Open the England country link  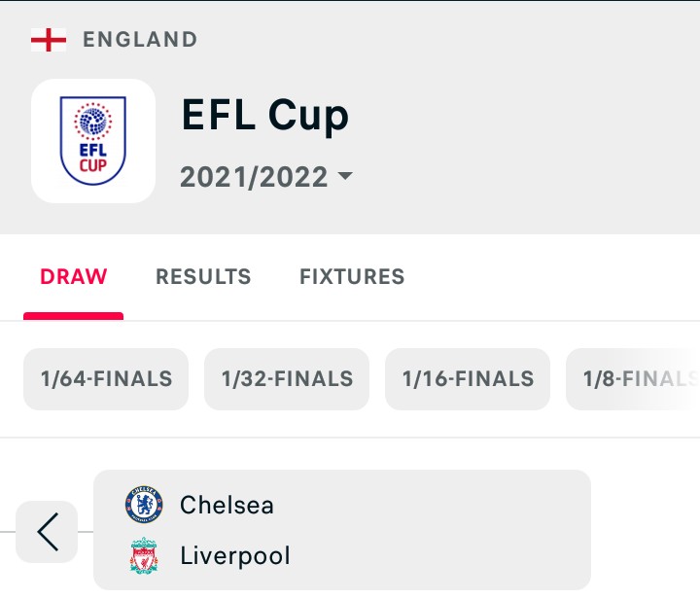[140, 39]
